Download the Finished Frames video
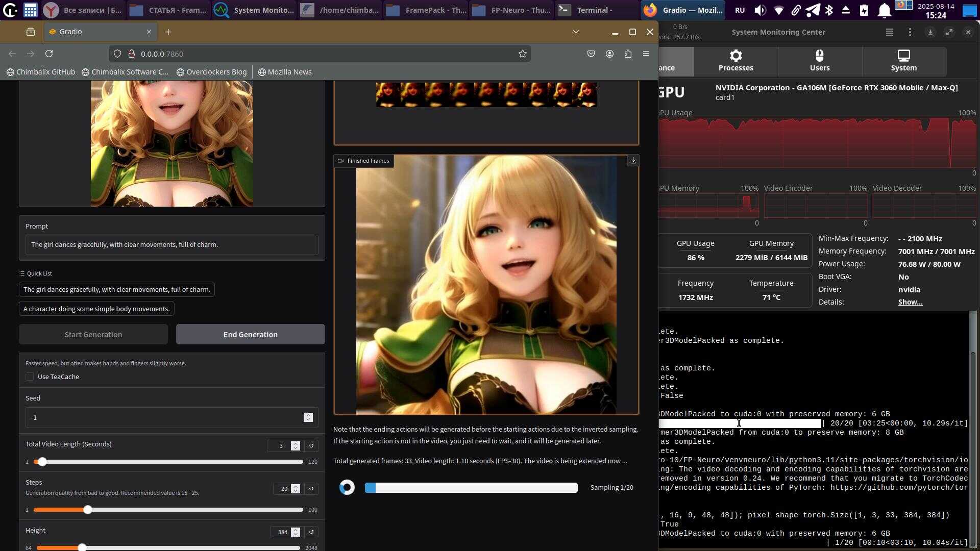Viewport: 980px width, 551px height. pyautogui.click(x=633, y=161)
